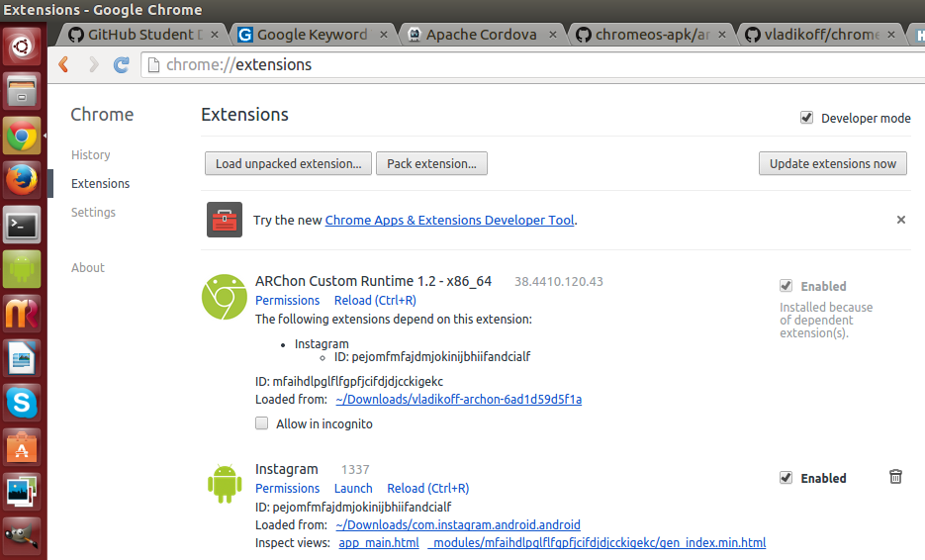Toggle the Developer mode checkbox
Screen dimensions: 925x560
[x=806, y=118]
